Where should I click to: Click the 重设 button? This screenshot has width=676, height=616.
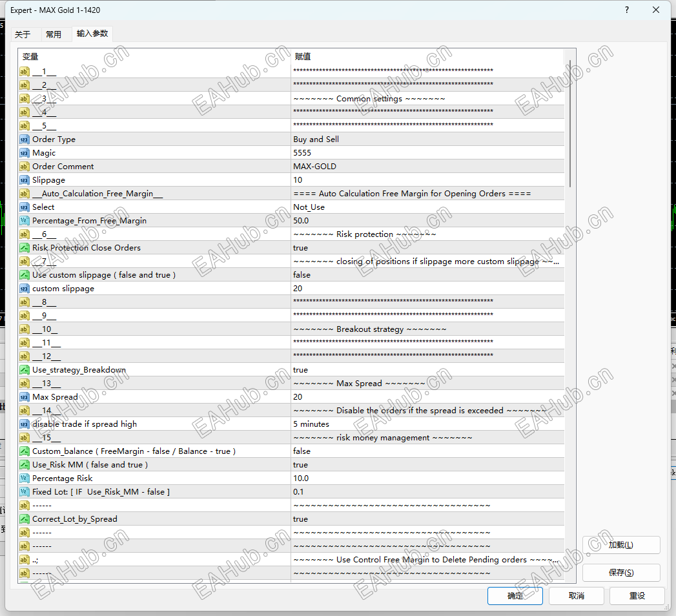tap(637, 596)
